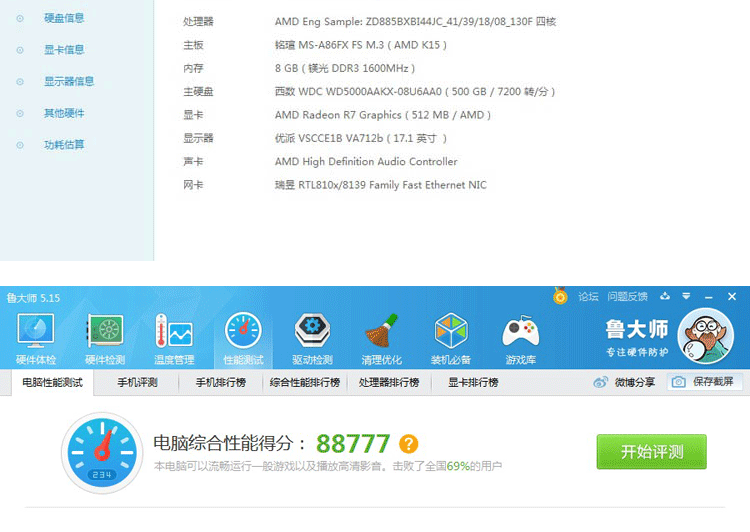Click graphics value AMD Radeon R7 Graphics
This screenshot has height=532, width=750.
(x=383, y=115)
